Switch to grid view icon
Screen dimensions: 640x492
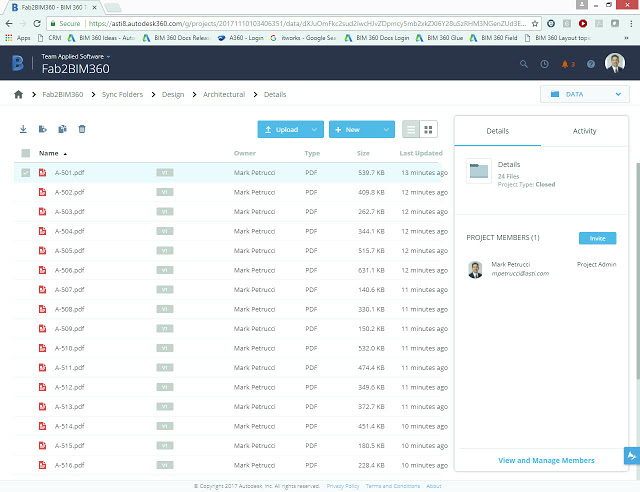[x=429, y=130]
